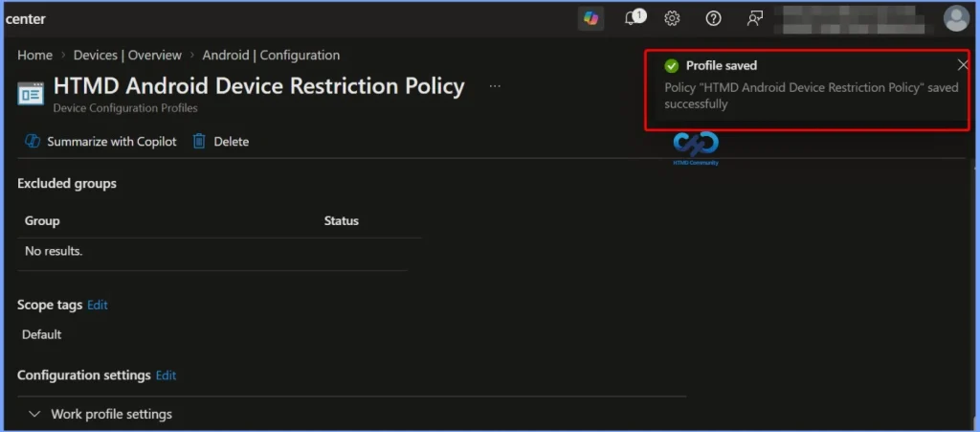Open the help question mark icon
980x432 pixels.
(x=713, y=19)
